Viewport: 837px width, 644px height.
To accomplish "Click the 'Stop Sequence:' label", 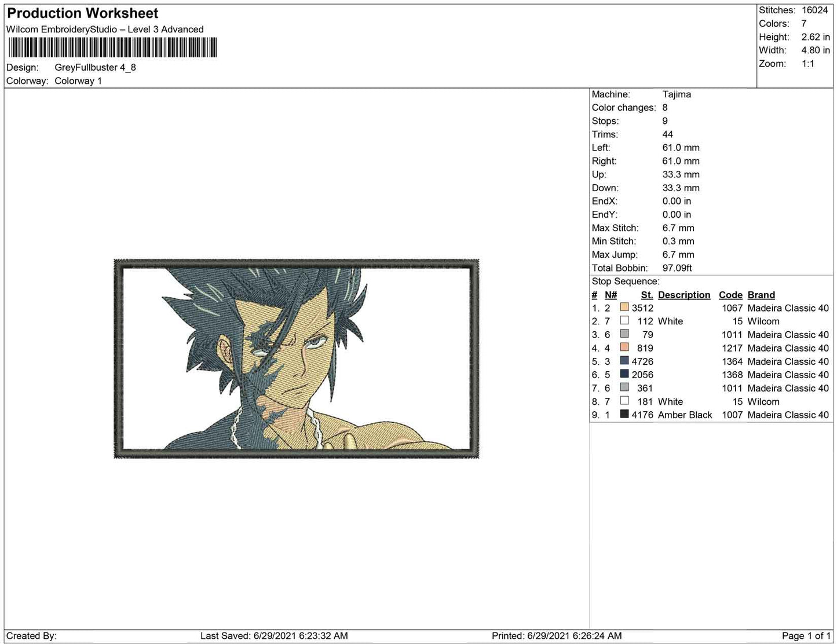I will click(626, 281).
